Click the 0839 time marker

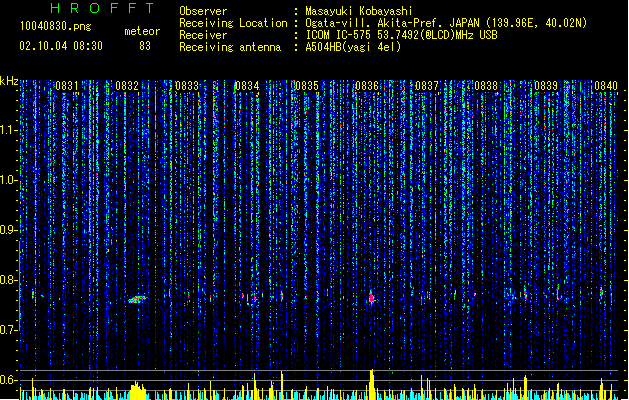pyautogui.click(x=546, y=86)
